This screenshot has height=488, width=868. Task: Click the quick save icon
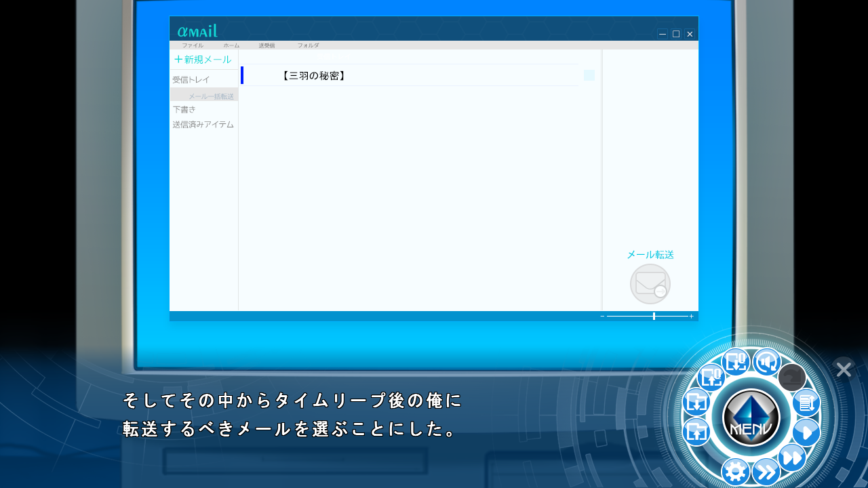736,362
